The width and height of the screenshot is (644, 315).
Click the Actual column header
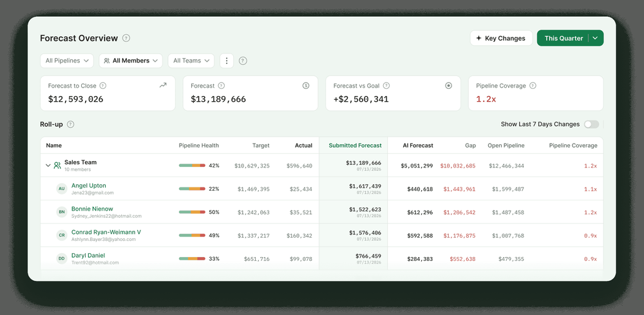(x=303, y=146)
